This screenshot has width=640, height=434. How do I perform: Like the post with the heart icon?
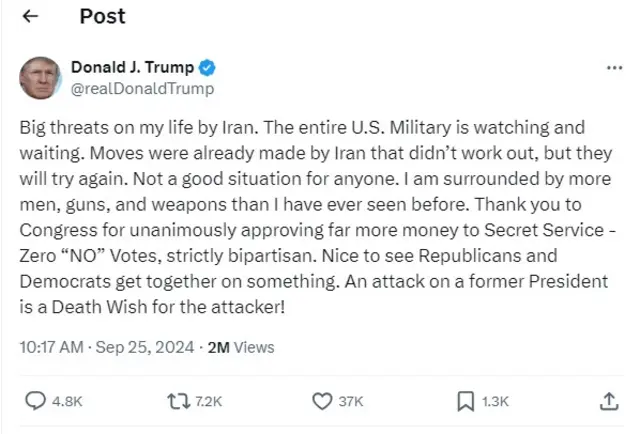click(x=322, y=401)
